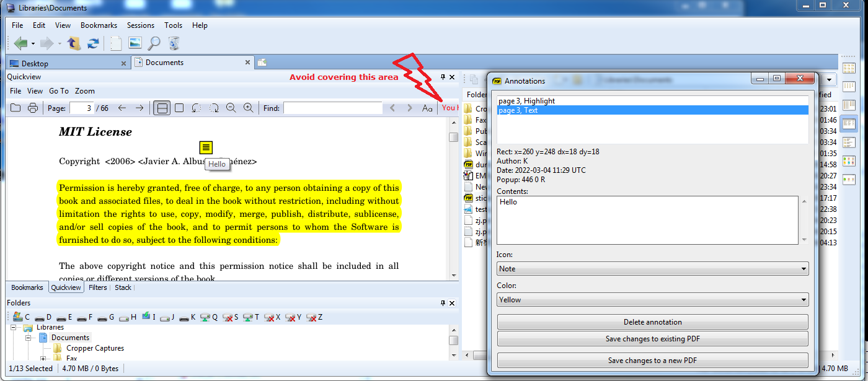Click the Delete annotation button
The height and width of the screenshot is (381, 868).
coord(652,322)
